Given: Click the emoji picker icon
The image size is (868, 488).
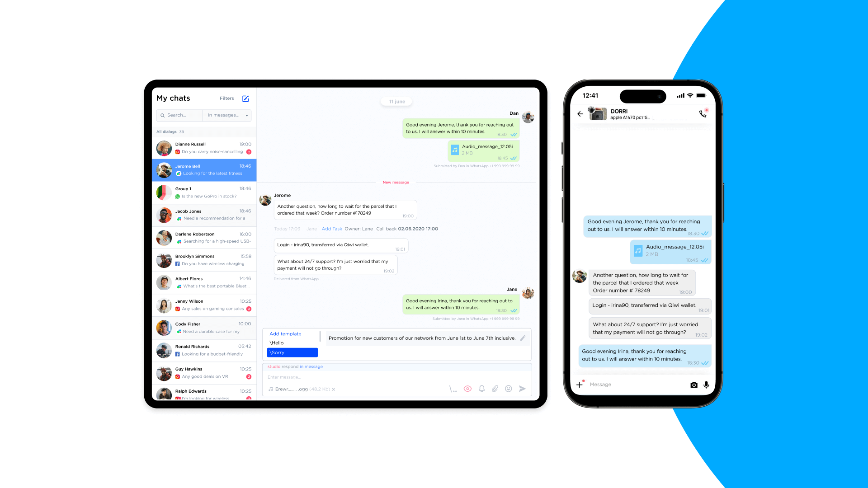Looking at the screenshot, I should point(509,389).
